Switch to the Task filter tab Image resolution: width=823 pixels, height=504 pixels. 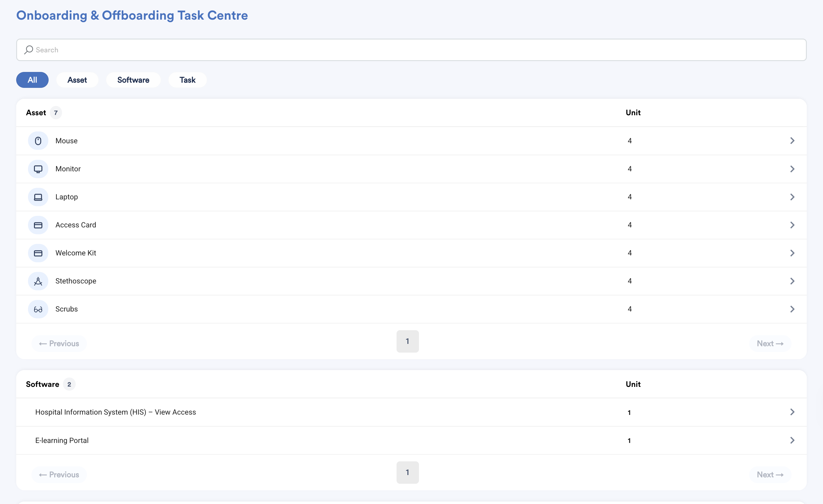tap(188, 80)
